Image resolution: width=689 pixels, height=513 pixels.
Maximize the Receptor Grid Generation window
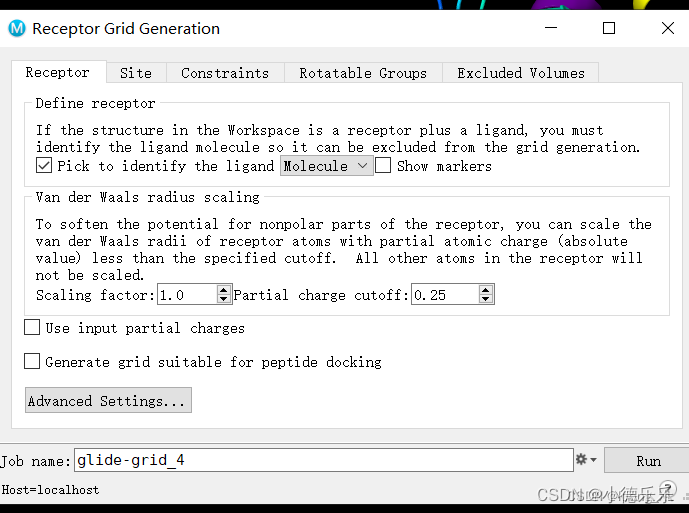pyautogui.click(x=609, y=28)
